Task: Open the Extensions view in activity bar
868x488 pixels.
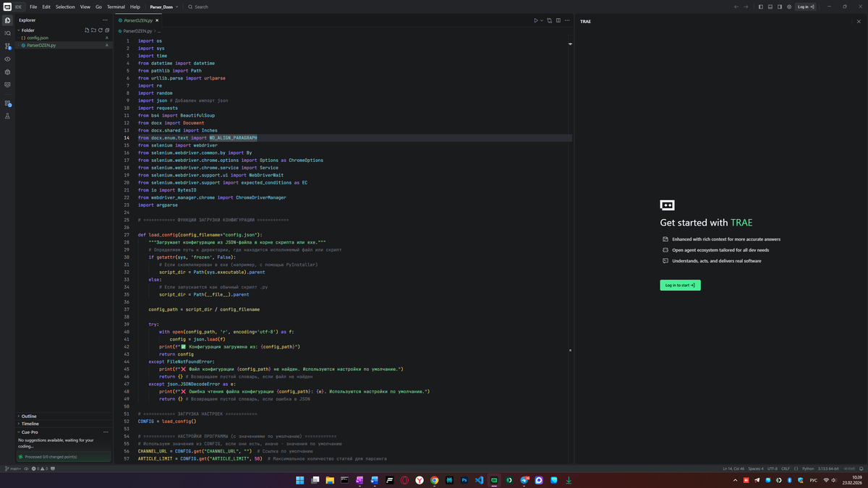Action: point(7,104)
